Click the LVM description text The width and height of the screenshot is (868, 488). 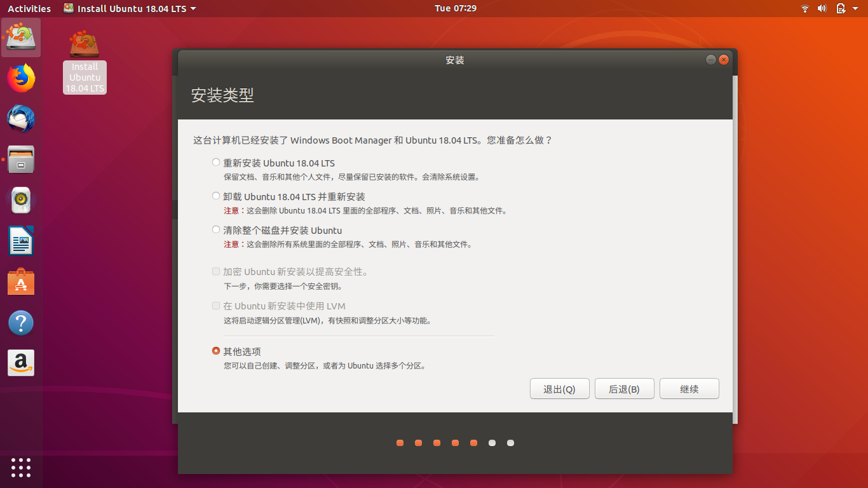tap(327, 321)
